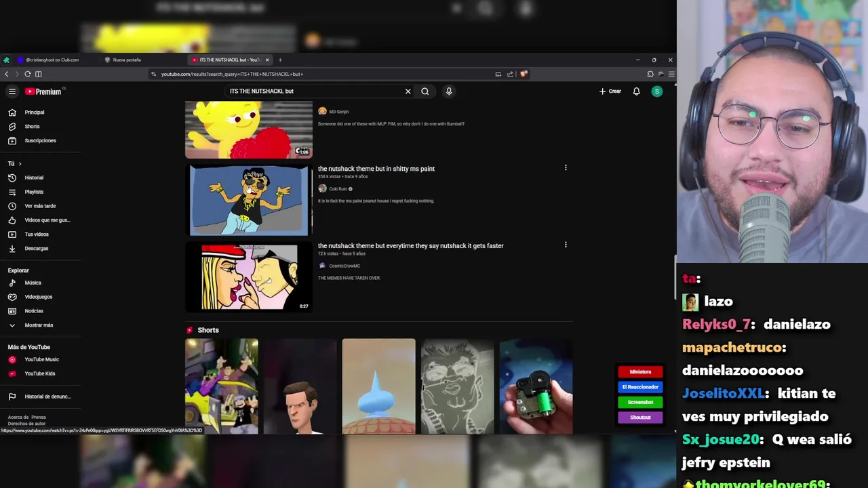Expand the Tú section chevron
The width and height of the screenshot is (868, 488).
click(20, 164)
